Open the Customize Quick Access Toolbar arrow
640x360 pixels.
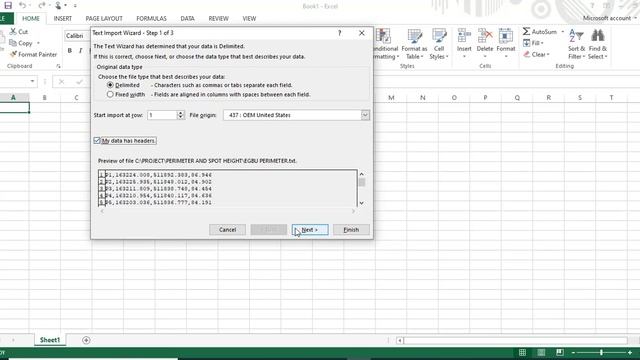[x=75, y=6]
